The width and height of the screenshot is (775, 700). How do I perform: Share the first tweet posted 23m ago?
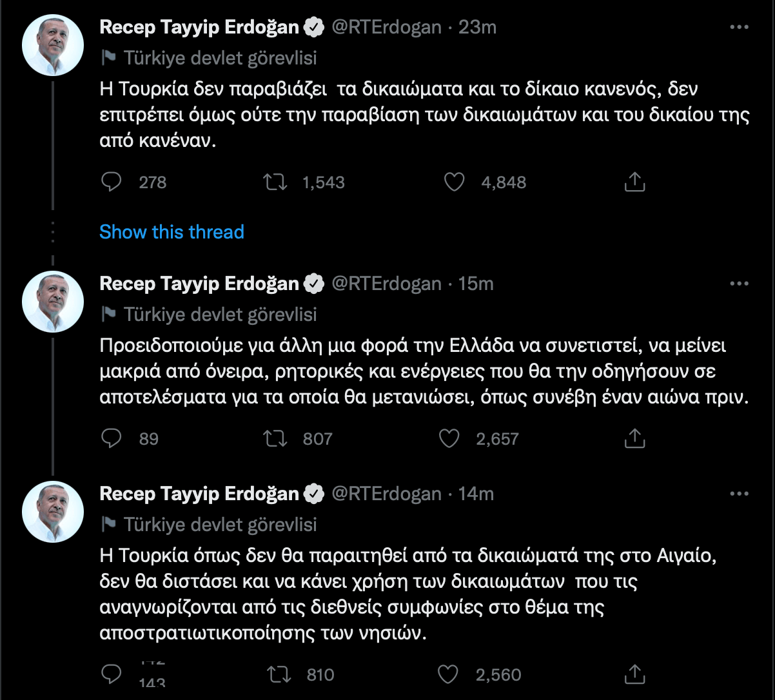635,182
